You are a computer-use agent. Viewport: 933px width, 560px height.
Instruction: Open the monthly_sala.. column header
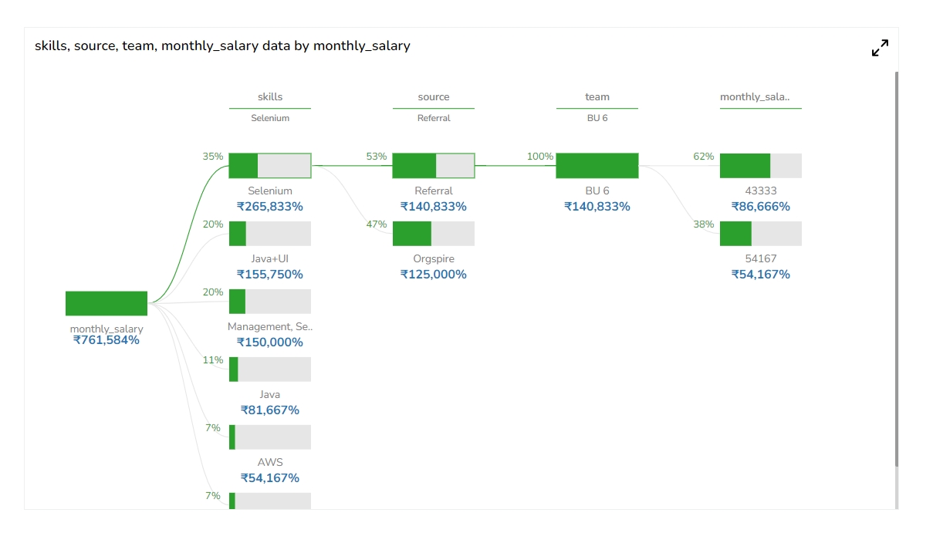pos(755,97)
